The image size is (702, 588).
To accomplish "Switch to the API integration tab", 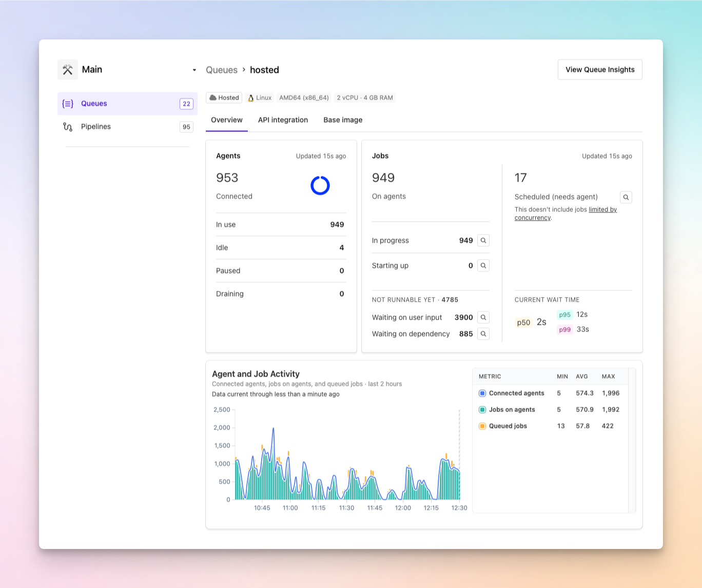I will [x=283, y=120].
